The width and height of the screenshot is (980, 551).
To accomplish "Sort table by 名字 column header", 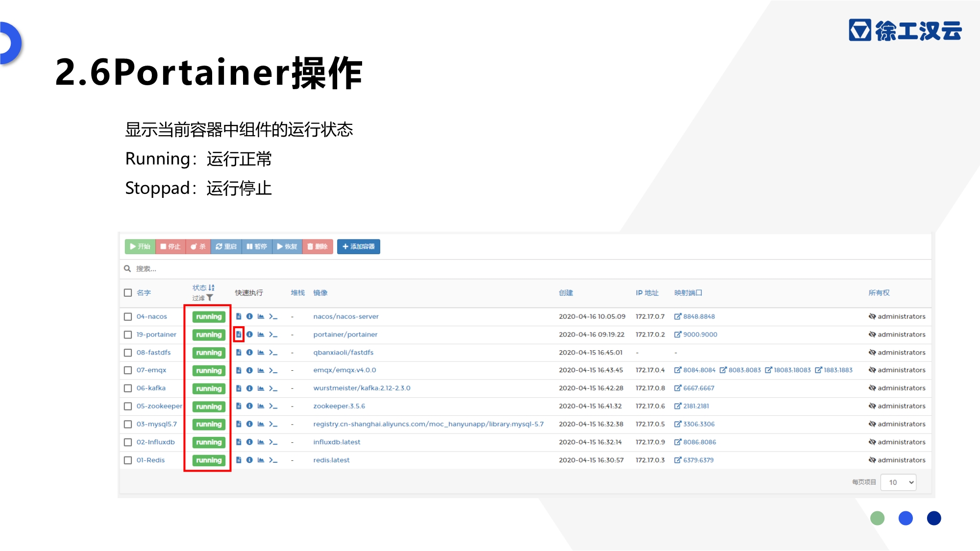I will [144, 293].
